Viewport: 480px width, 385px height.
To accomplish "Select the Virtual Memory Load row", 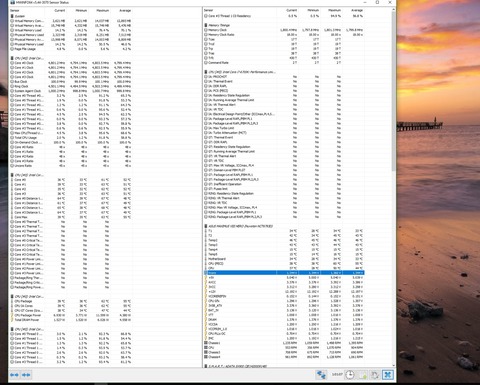I will tap(71, 30).
